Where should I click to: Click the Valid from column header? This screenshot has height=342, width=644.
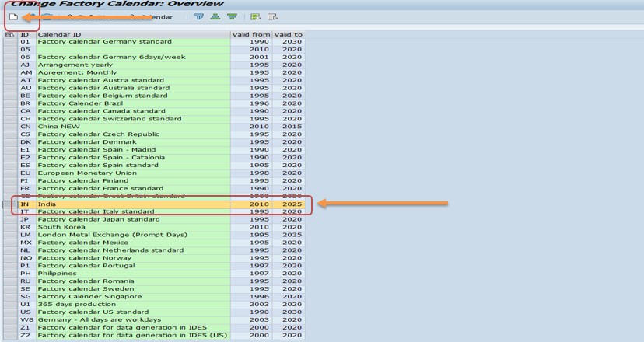tap(250, 35)
